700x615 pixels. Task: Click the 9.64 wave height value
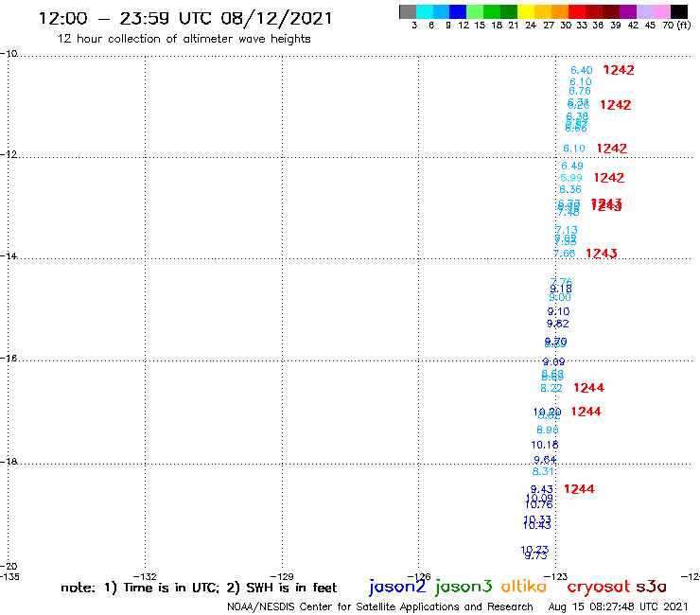[545, 460]
